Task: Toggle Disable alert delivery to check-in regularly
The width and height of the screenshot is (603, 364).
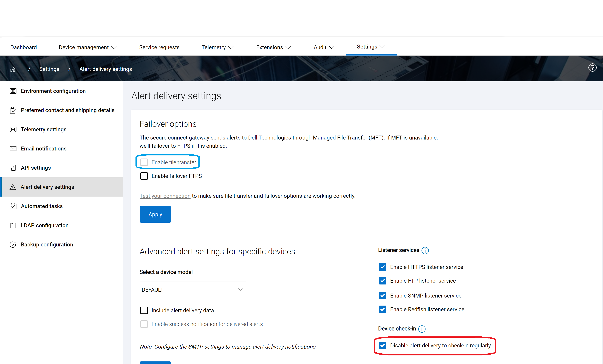Action: point(382,346)
